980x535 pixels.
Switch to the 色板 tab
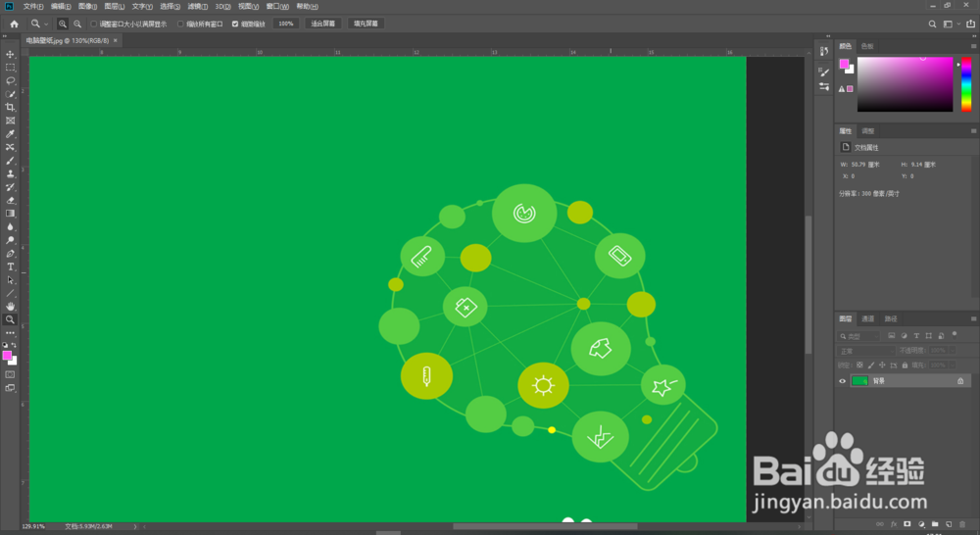[x=867, y=46]
